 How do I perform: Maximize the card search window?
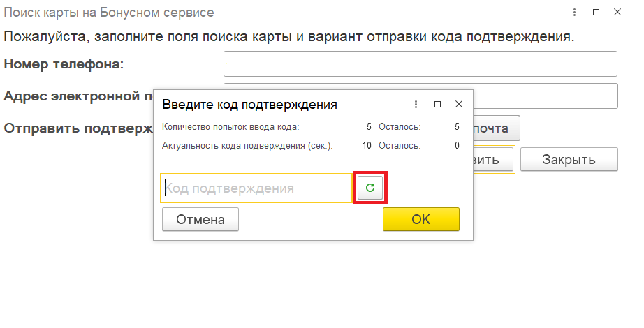(596, 13)
